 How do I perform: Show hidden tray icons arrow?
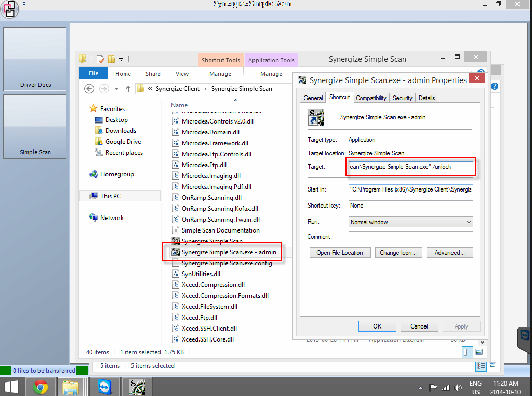point(420,388)
